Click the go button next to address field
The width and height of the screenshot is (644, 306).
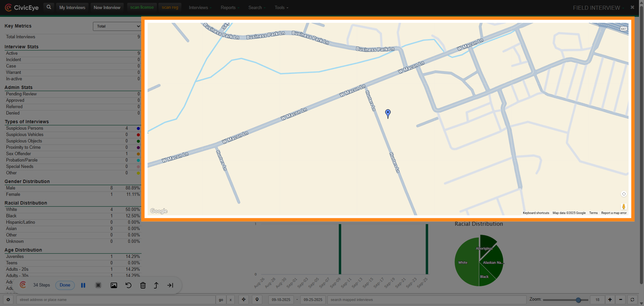(221, 300)
